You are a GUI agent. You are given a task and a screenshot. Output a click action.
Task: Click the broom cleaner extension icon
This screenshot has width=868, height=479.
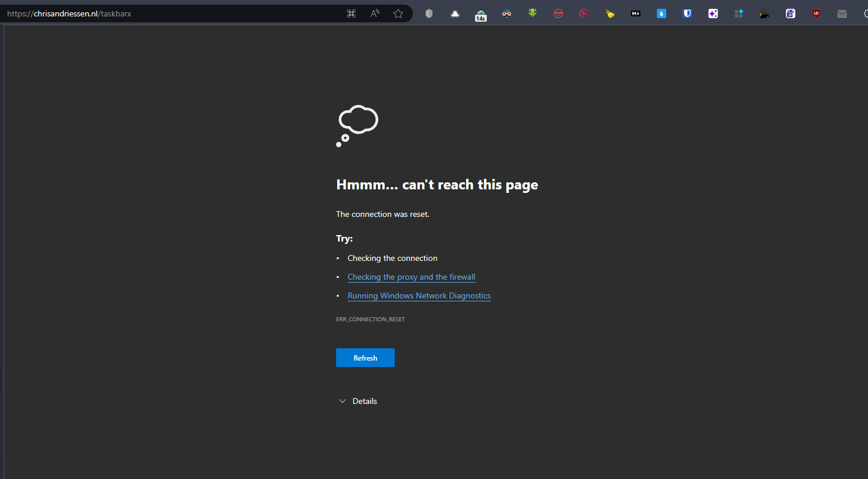tap(609, 13)
